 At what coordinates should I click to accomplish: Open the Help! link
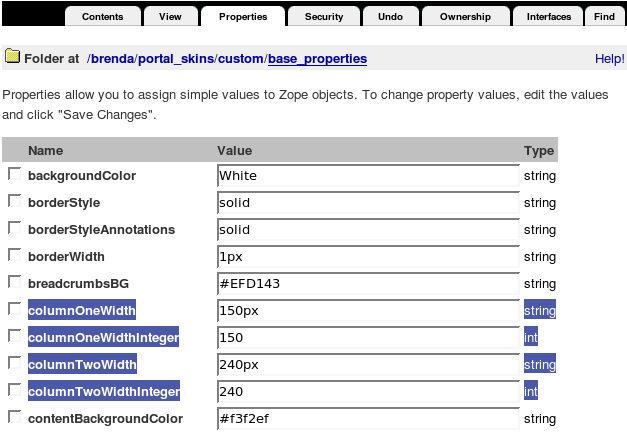click(x=609, y=59)
